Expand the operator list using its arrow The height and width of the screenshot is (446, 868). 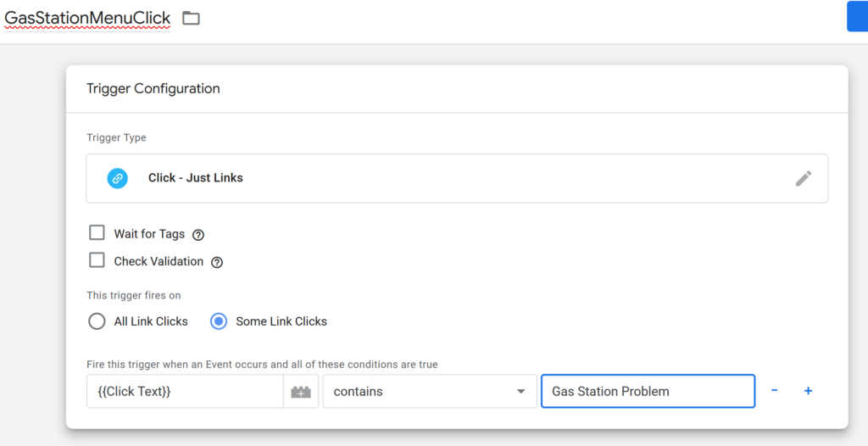coord(520,392)
